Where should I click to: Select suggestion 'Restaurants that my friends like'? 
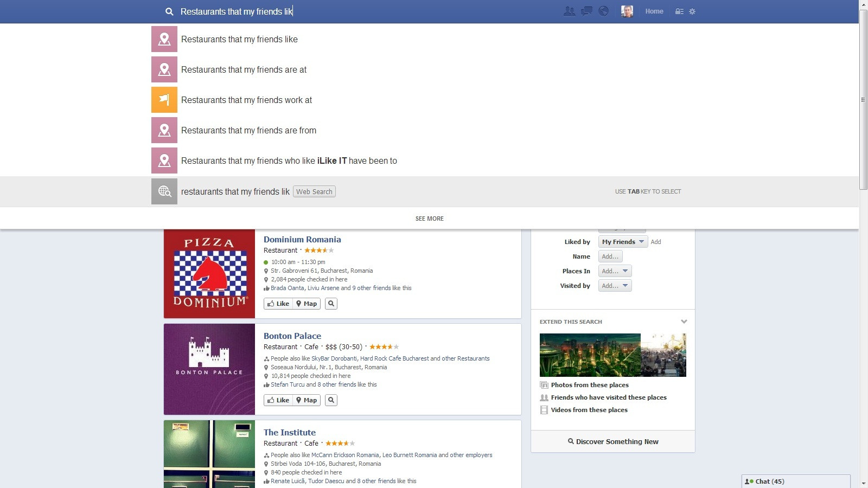pos(239,40)
